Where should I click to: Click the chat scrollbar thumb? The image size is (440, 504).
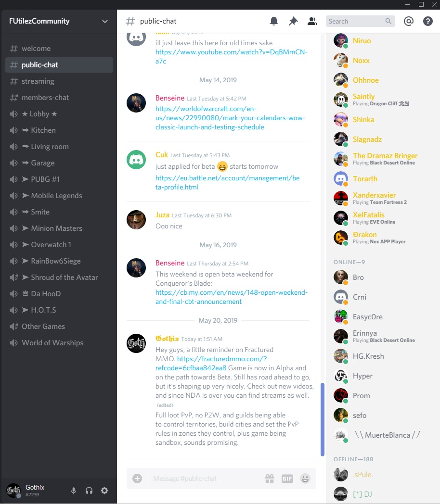322,419
